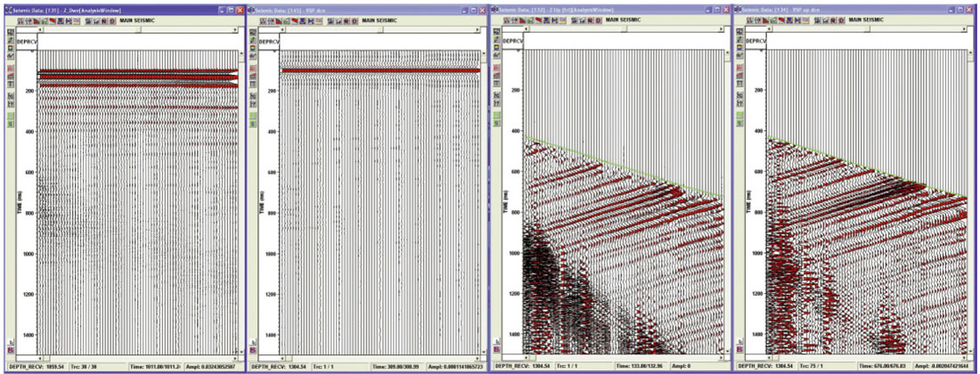Click right scroll arrow in VSP dcn horizontal scrollbar
The height and width of the screenshot is (374, 980).
tap(478, 29)
